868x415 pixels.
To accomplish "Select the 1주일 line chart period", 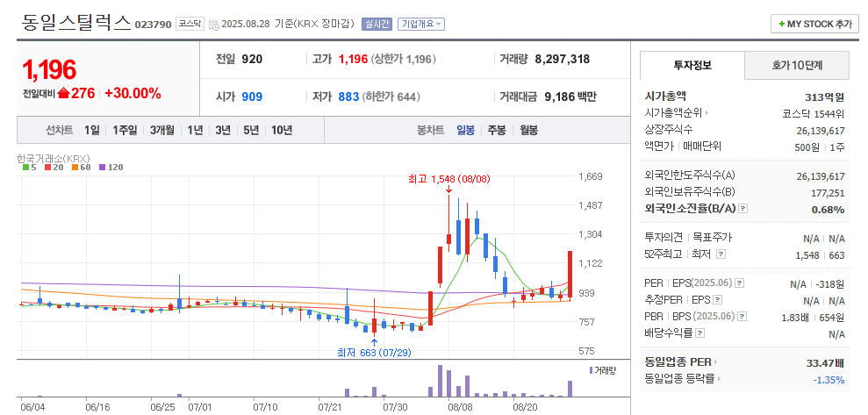I will [x=125, y=131].
